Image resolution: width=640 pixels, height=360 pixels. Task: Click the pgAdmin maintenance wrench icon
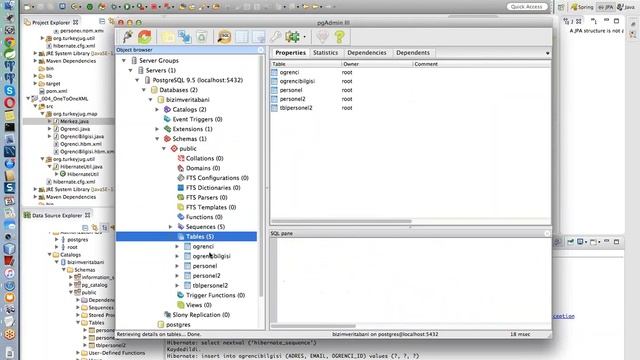[276, 37]
